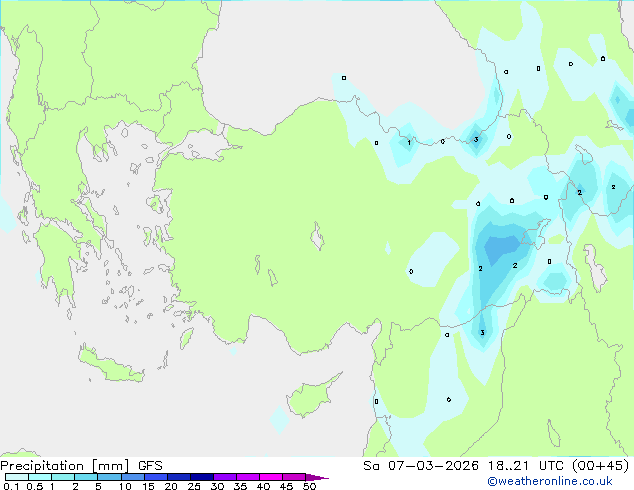The image size is (634, 490).
Task: Click the map value '1' on Turkey's Black Sea coast
Action: (409, 142)
